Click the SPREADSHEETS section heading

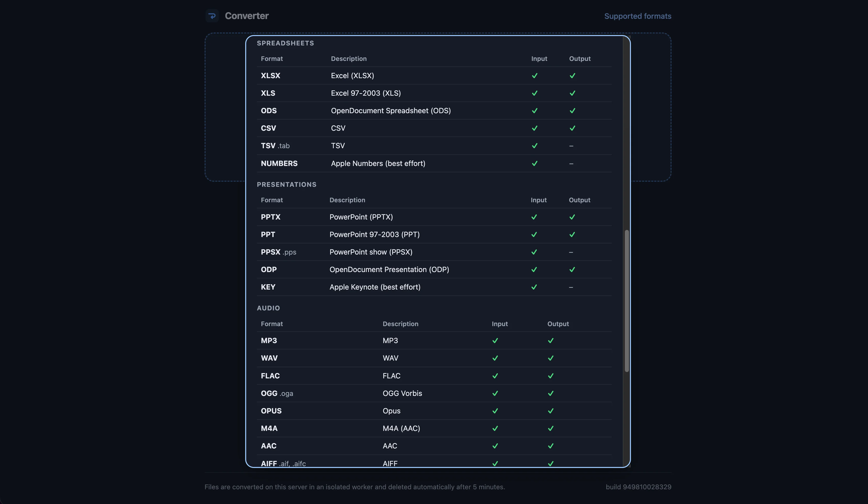[285, 43]
